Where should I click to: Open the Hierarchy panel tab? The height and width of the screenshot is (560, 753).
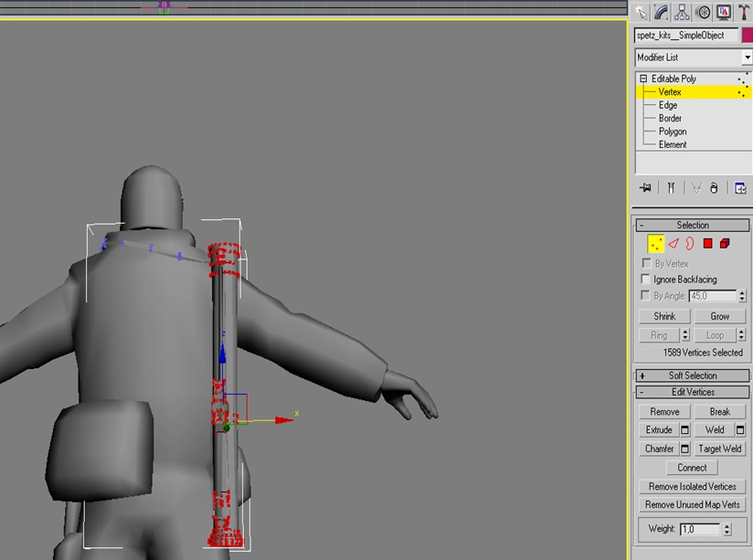coord(682,12)
